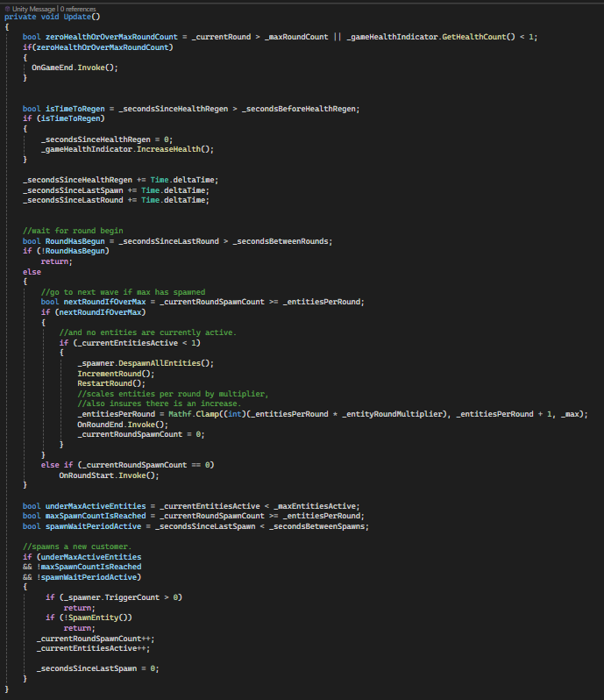This screenshot has width=604, height=700.
Task: Open the "Unity Message" CodeLens link
Action: [x=34, y=9]
